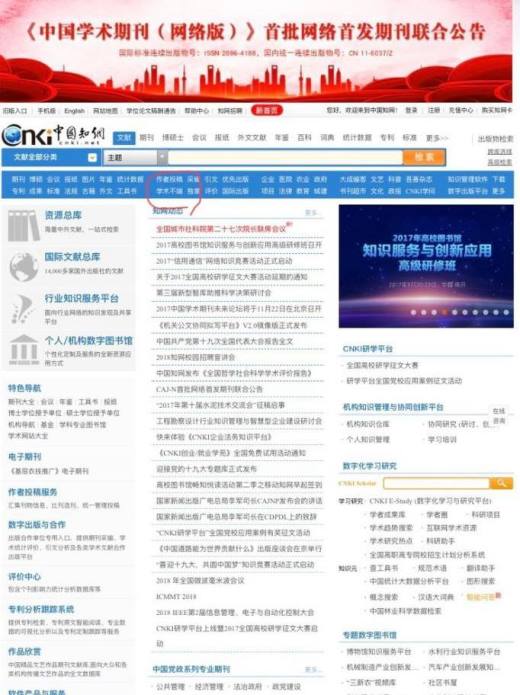Open 全国高校研学征文大赛 link
Image resolution: width=520 pixels, height=695 pixels.
382,365
